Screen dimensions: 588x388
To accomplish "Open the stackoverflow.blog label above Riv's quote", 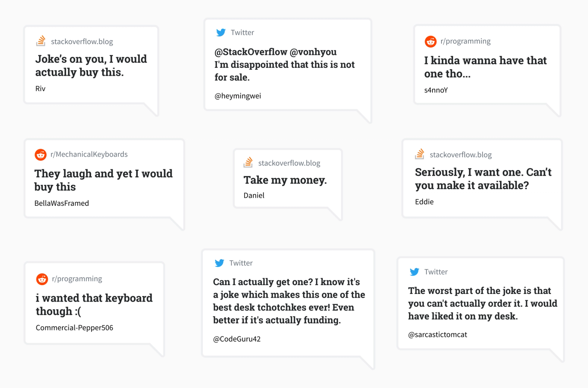I will click(82, 41).
